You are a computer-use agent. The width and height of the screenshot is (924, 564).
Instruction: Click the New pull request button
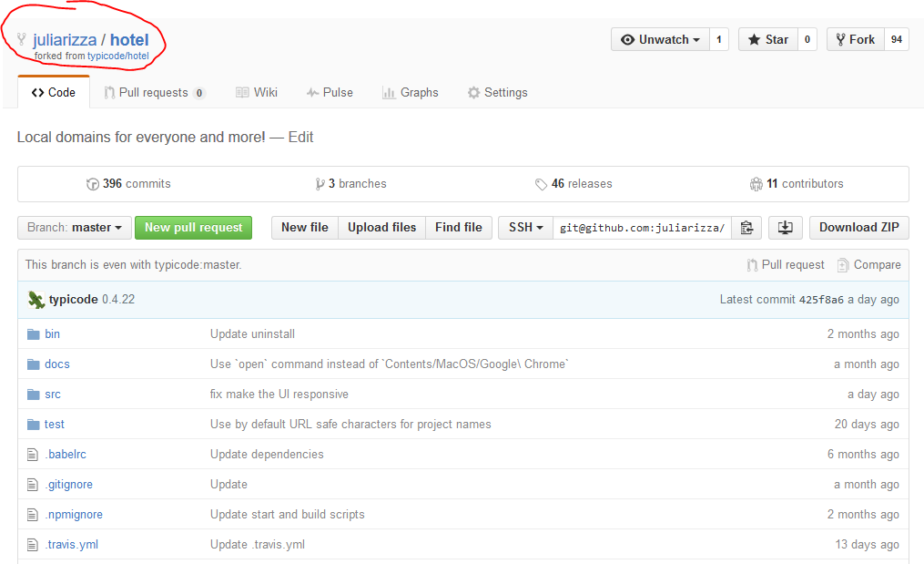coord(193,228)
